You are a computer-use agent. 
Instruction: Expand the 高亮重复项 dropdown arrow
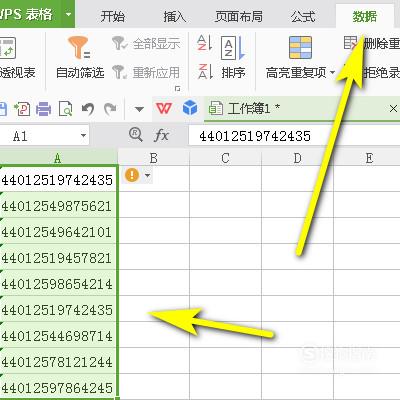click(332, 72)
